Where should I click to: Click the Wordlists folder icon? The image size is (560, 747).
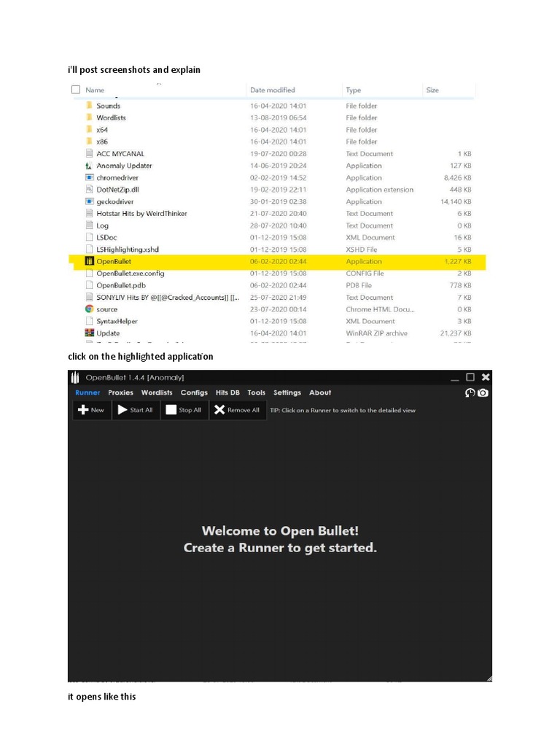pyautogui.click(x=89, y=117)
